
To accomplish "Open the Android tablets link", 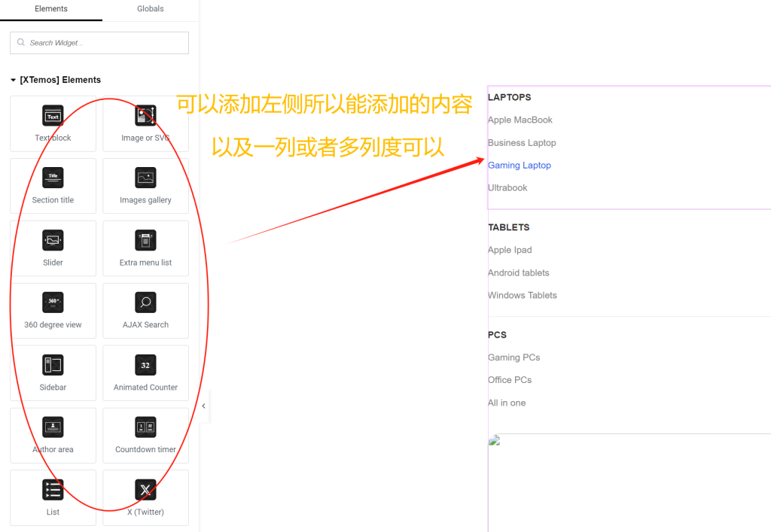I will pyautogui.click(x=518, y=272).
